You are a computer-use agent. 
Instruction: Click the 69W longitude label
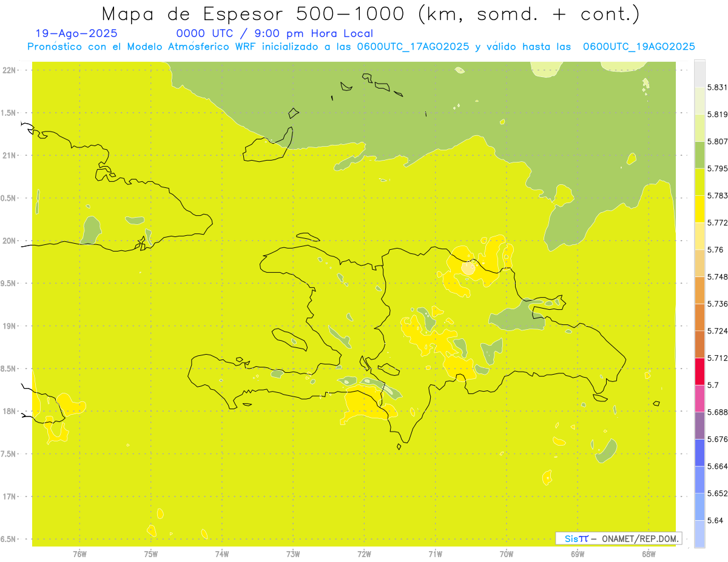coord(578,554)
